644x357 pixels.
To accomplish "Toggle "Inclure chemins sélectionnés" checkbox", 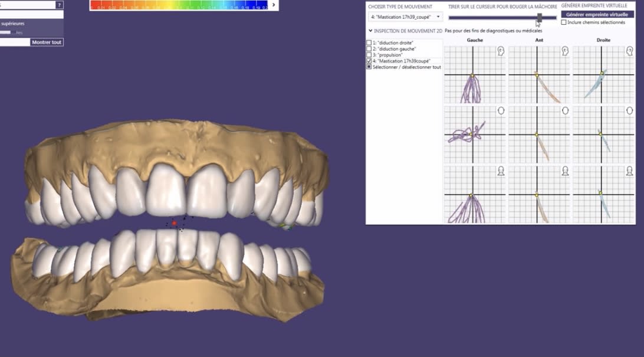I will click(x=564, y=22).
